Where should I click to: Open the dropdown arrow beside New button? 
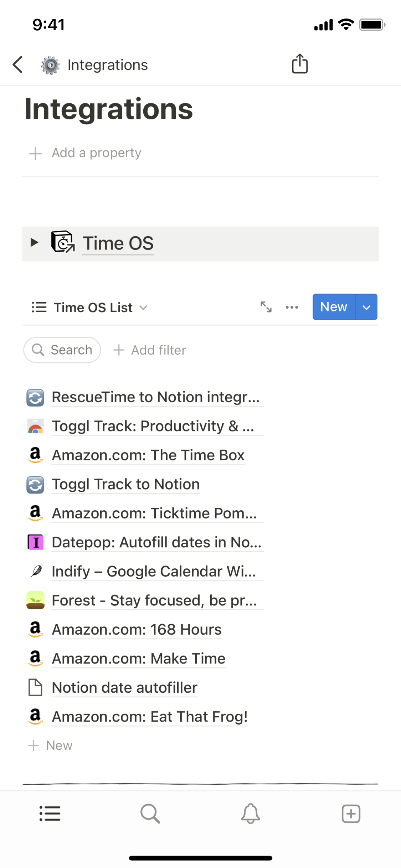(366, 307)
